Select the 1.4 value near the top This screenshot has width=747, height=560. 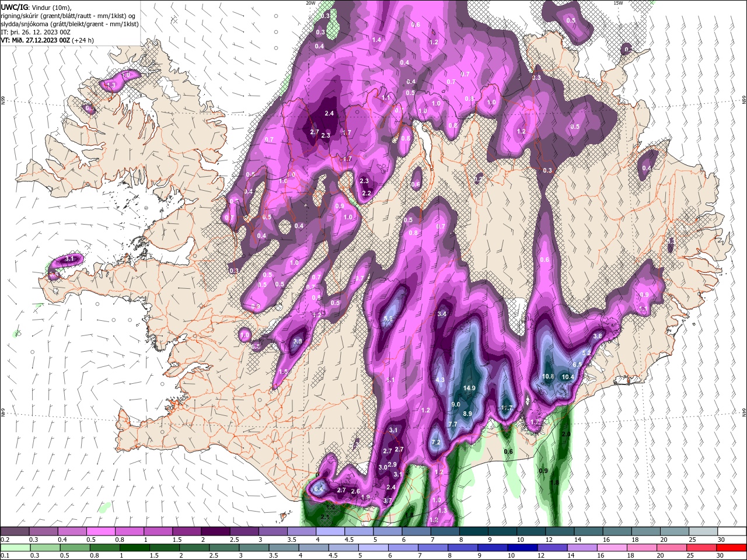coord(376,40)
